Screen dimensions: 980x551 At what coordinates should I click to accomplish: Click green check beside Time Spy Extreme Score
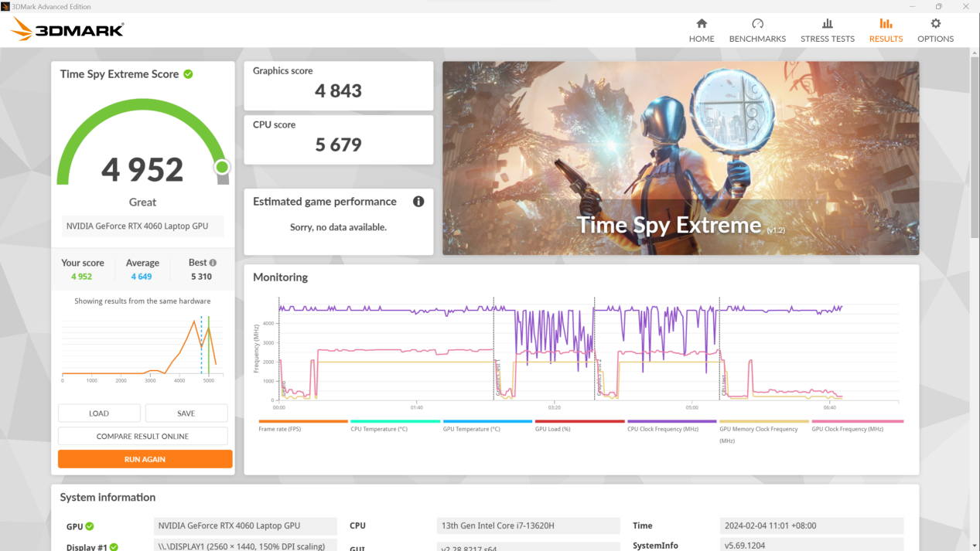tap(188, 74)
